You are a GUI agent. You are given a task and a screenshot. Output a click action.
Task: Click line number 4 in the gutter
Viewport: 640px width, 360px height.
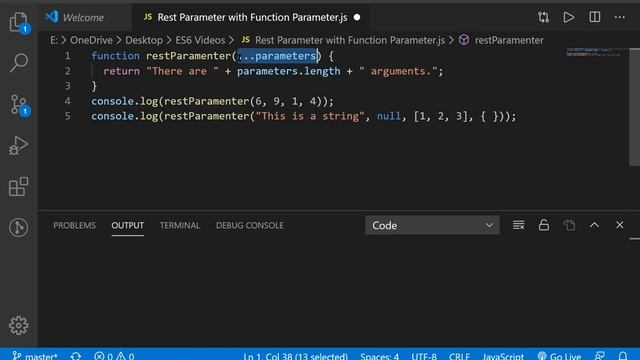[67, 101]
